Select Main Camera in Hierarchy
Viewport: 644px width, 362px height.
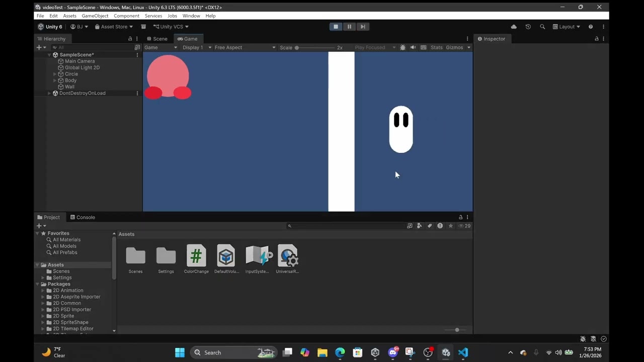(79, 61)
